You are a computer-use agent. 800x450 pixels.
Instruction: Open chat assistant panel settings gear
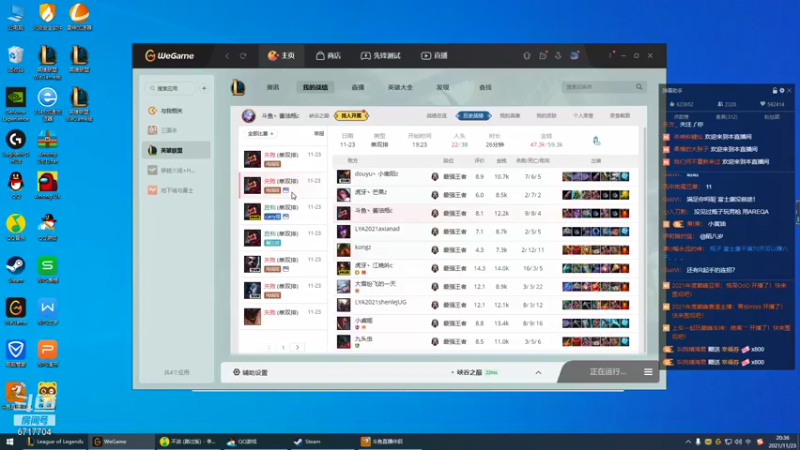click(782, 90)
